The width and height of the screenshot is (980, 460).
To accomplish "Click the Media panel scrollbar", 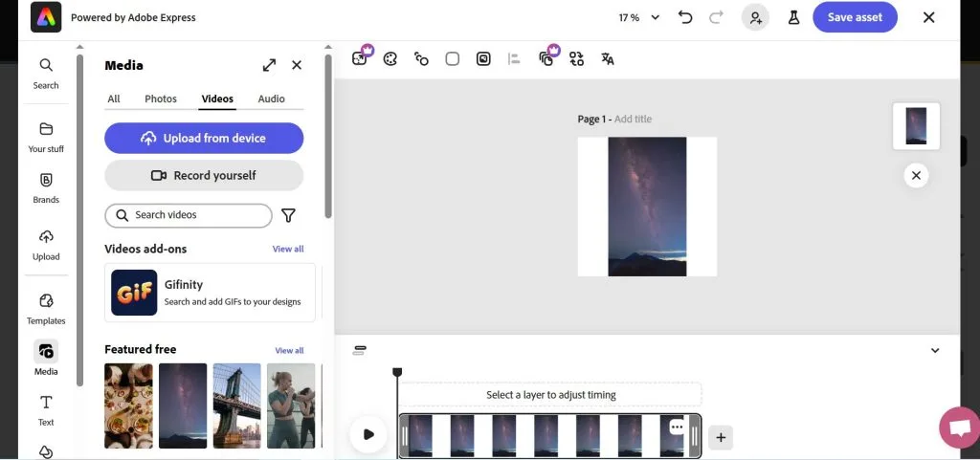I will pos(328,136).
